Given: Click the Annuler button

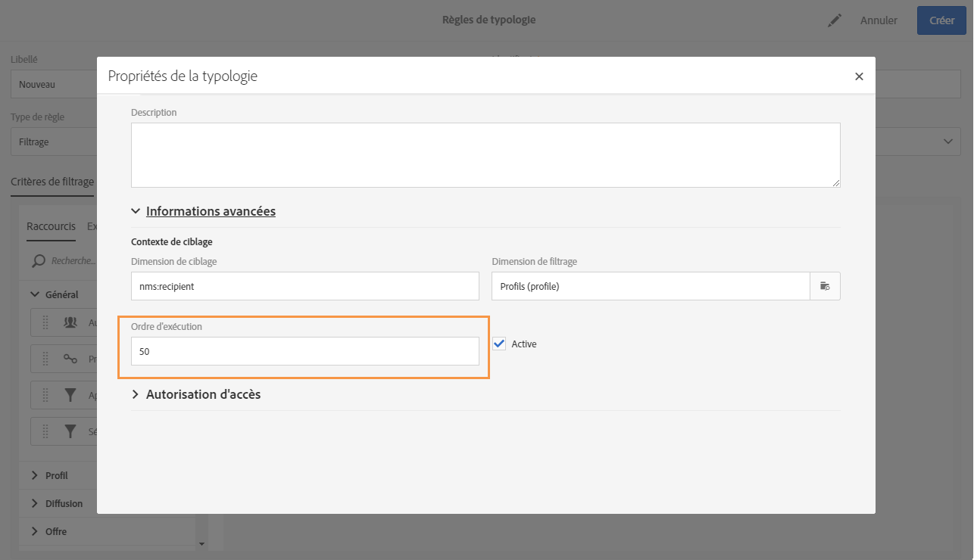Looking at the screenshot, I should [x=879, y=20].
